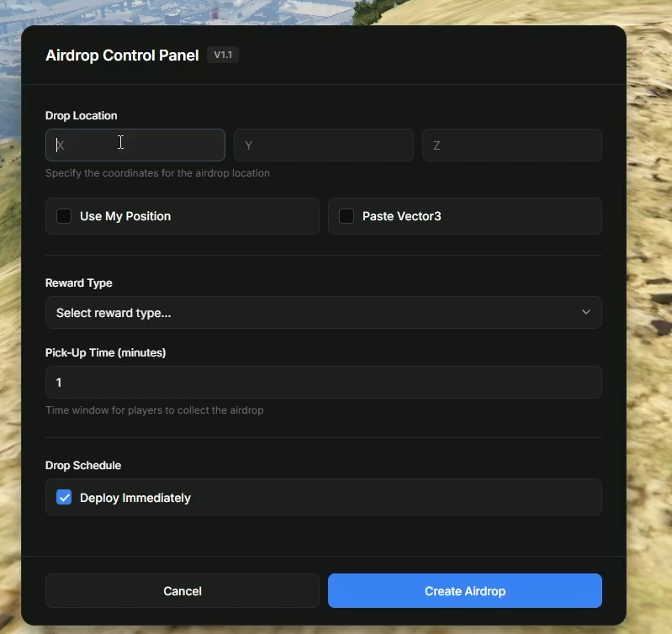
Task: Click the Y coordinate input field
Action: pos(324,145)
